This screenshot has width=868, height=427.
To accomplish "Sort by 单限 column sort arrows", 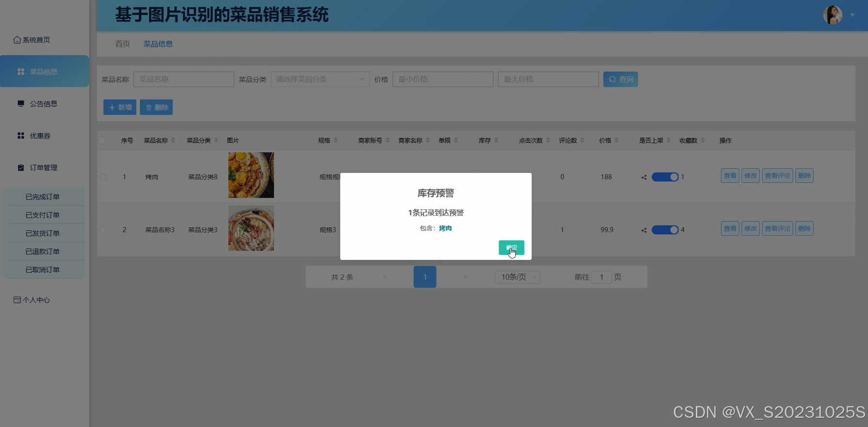I will (456, 141).
